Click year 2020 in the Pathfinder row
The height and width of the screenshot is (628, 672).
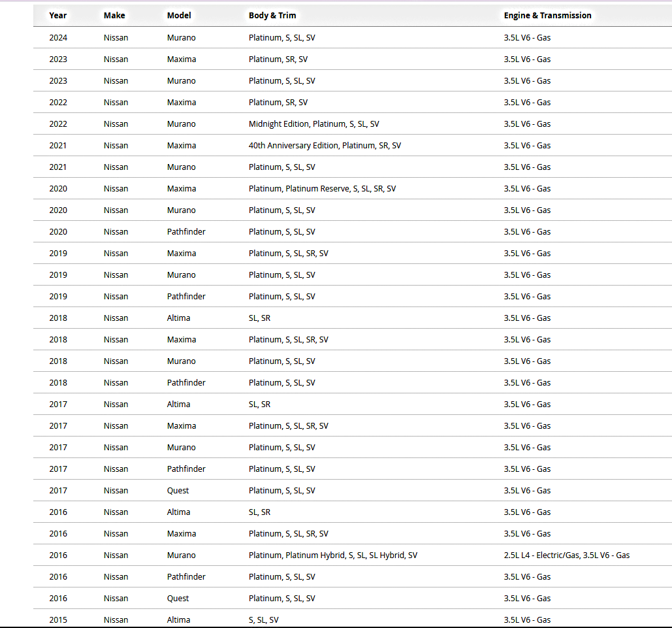(x=58, y=231)
